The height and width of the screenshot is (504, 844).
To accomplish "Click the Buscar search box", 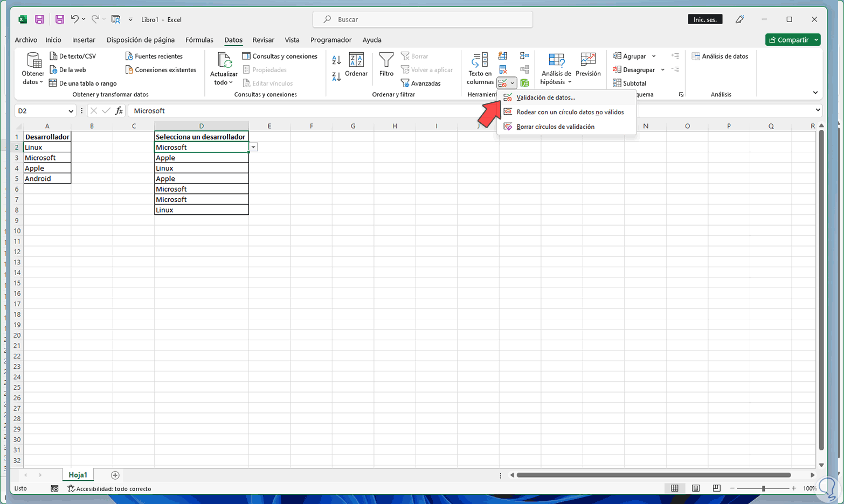I will point(423,19).
